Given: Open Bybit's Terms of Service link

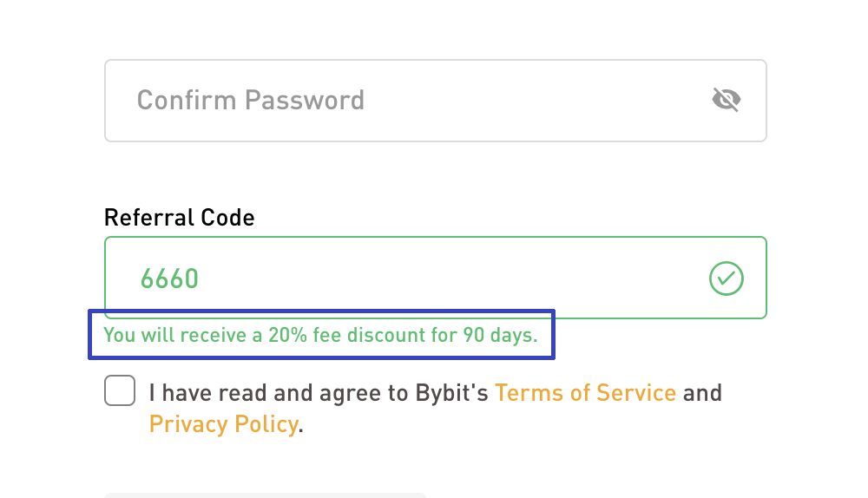Looking at the screenshot, I should [x=585, y=393].
